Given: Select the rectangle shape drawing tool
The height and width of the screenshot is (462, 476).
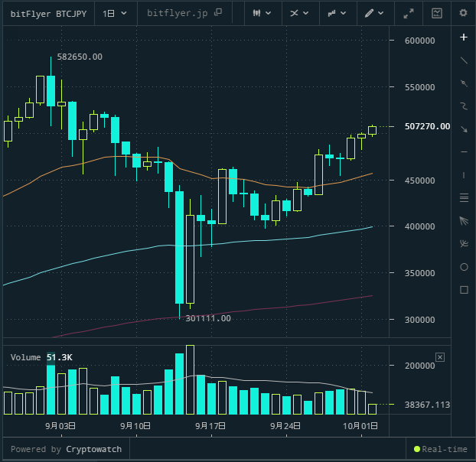Looking at the screenshot, I should pyautogui.click(x=463, y=290).
